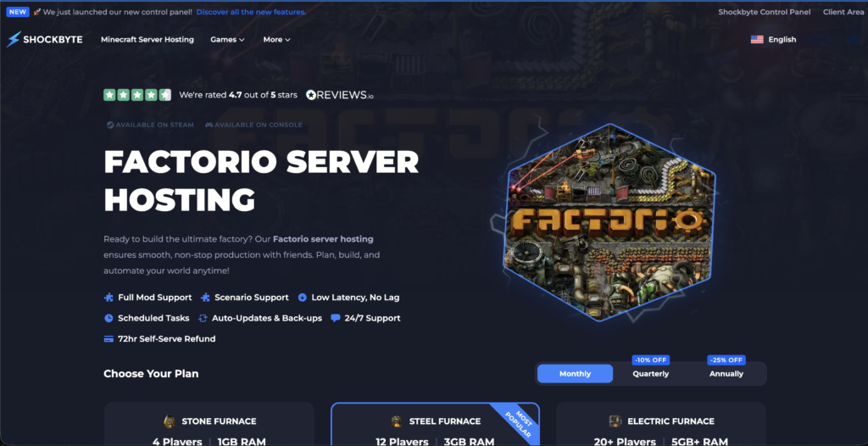Click the Steel Furnace plan icon
Viewport: 868px width, 446px height.
[x=397, y=421]
